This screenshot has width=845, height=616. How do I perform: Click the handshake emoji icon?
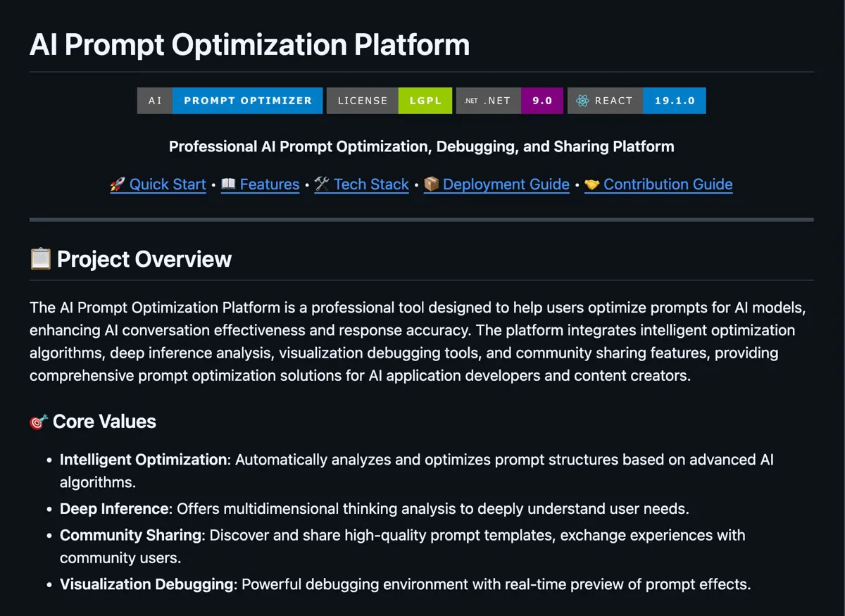click(592, 184)
